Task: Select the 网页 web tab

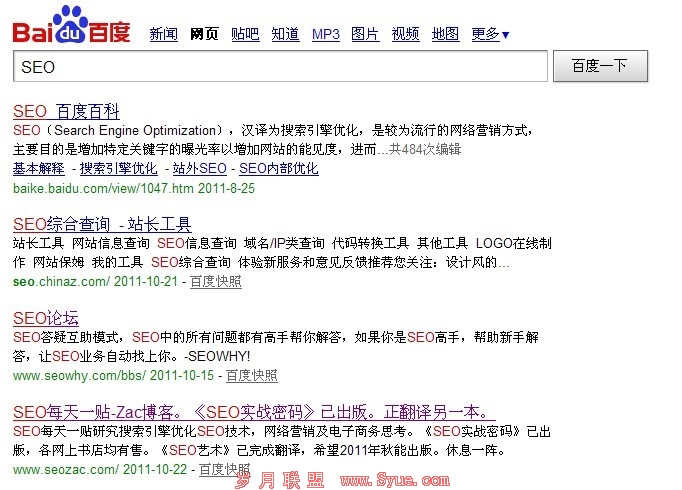Action: pyautogui.click(x=204, y=34)
